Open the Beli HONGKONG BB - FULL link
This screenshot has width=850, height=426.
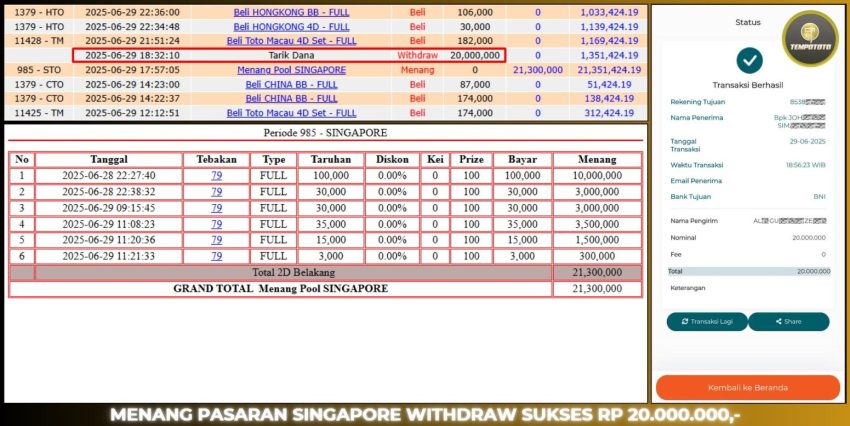291,12
